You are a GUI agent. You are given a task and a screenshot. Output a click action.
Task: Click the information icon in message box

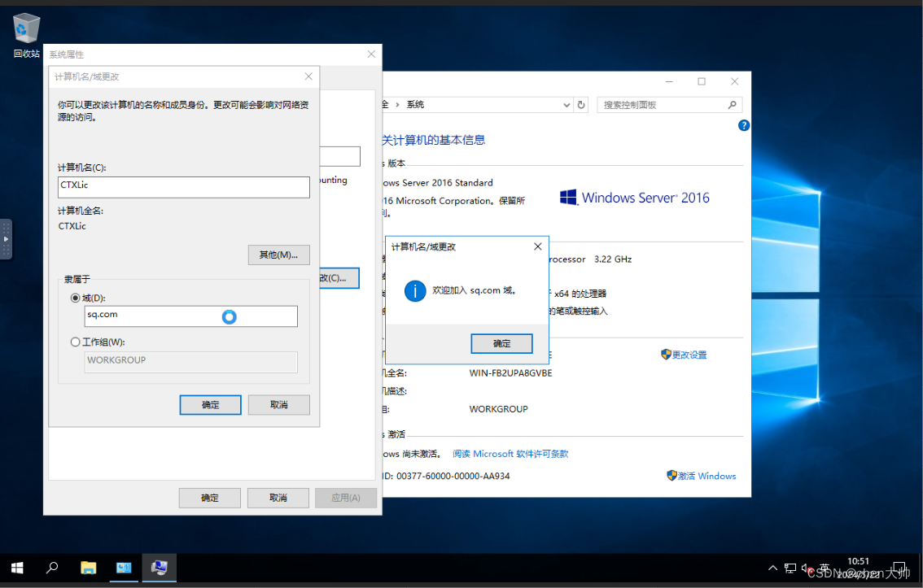(415, 290)
